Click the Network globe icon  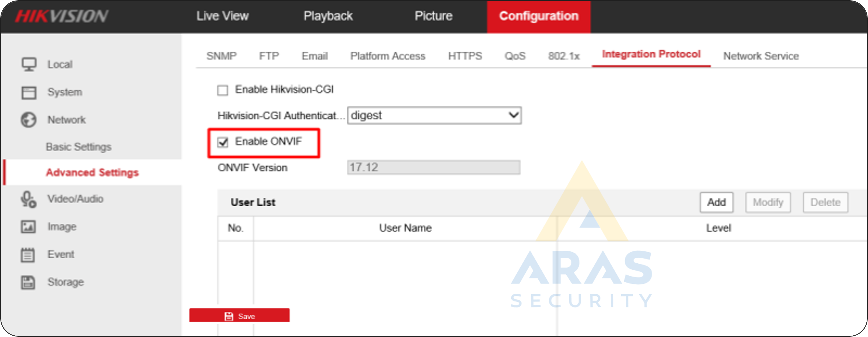click(x=29, y=120)
